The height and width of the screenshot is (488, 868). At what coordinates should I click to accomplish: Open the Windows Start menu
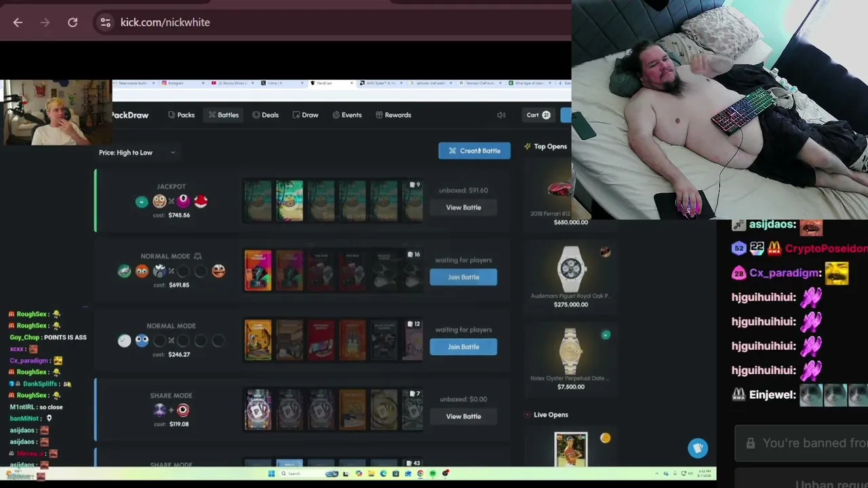coord(271,473)
